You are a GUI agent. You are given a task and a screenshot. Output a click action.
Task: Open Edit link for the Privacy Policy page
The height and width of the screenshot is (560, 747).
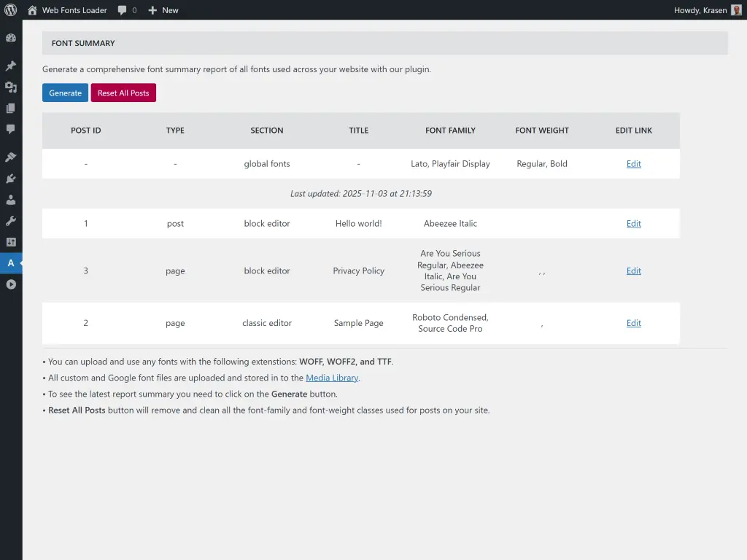[633, 271]
